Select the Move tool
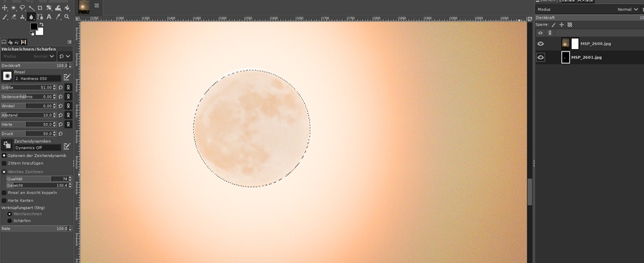The width and height of the screenshot is (644, 263). pos(5,8)
